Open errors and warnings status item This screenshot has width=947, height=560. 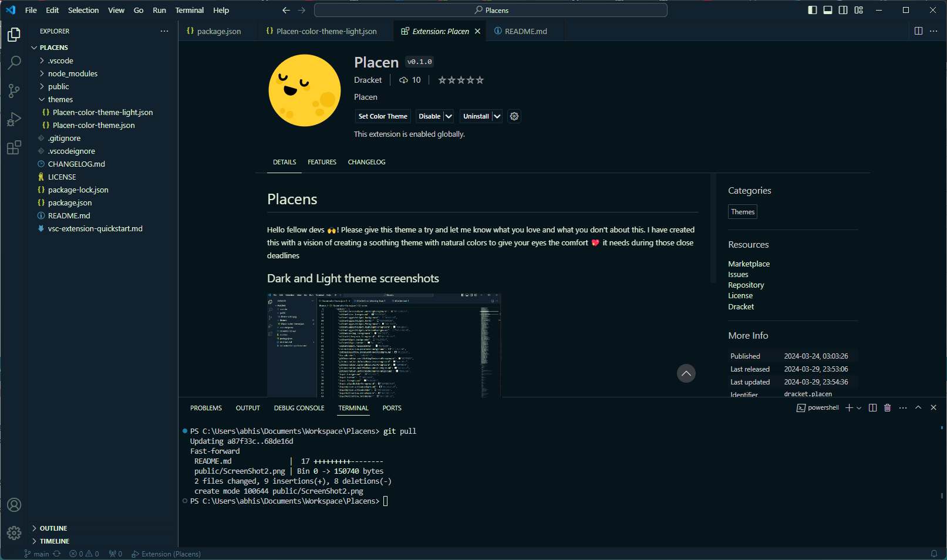pos(84,554)
